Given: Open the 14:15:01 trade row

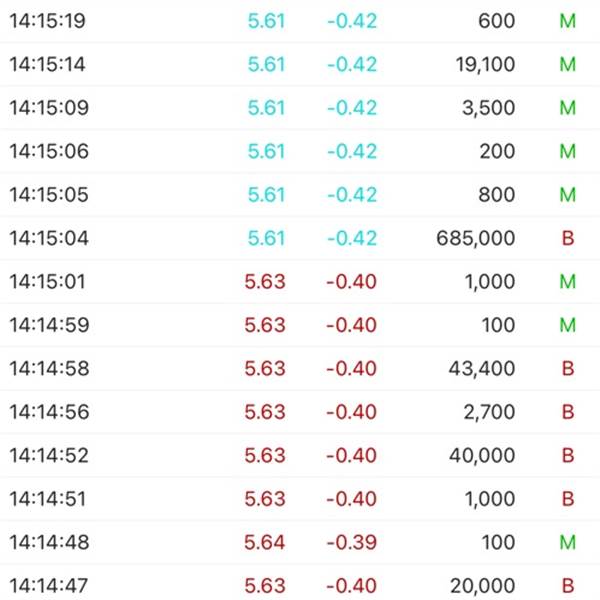Looking at the screenshot, I should pos(300,282).
